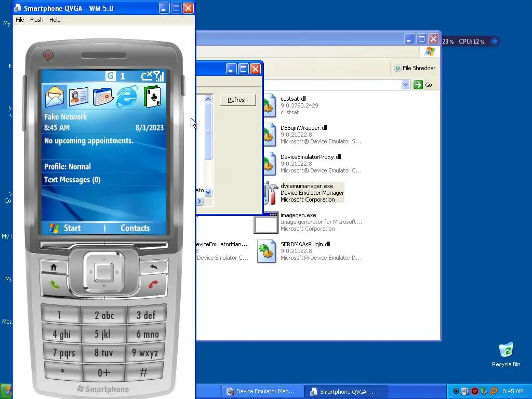
Task: Expand the Explorer address bar dropdown
Action: click(x=405, y=85)
